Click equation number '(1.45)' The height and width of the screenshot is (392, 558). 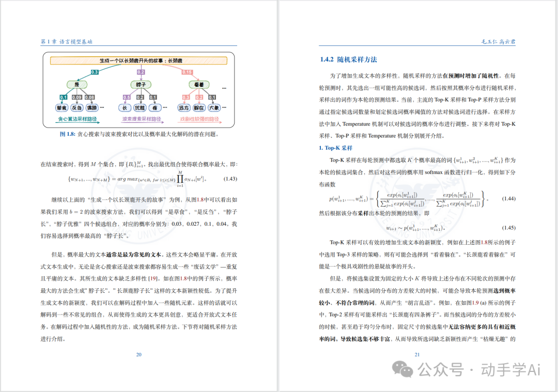point(508,228)
